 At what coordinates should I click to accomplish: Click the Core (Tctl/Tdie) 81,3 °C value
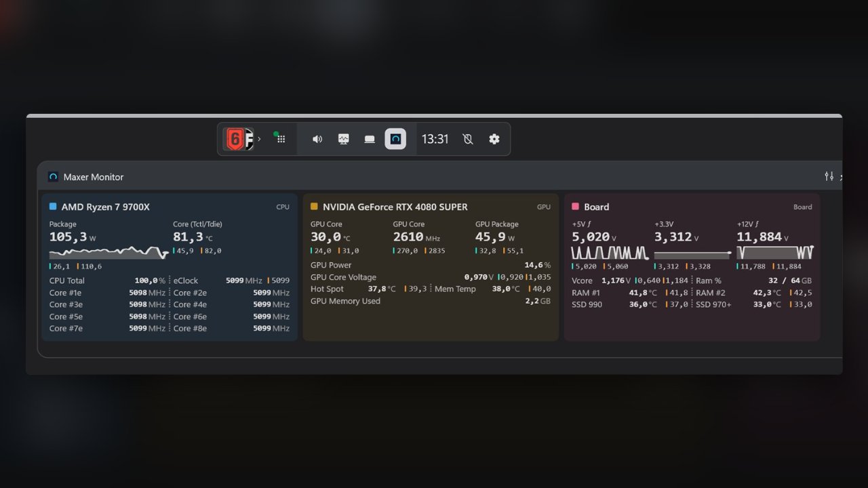click(193, 237)
